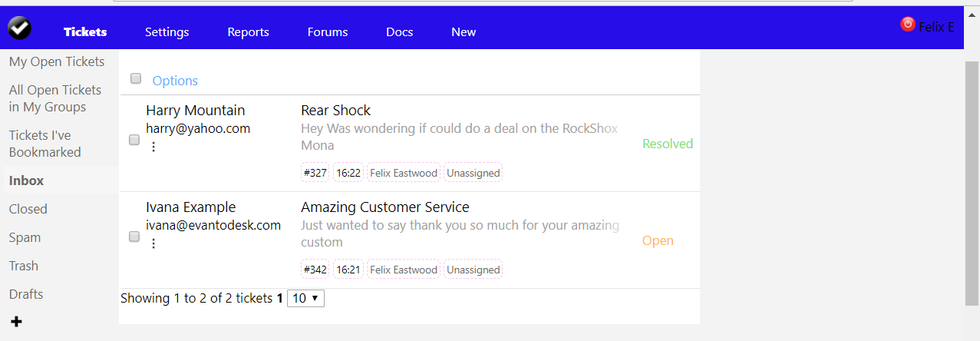The image size is (980, 341).
Task: Check the Amazing Customer Service ticket checkbox
Action: click(134, 237)
